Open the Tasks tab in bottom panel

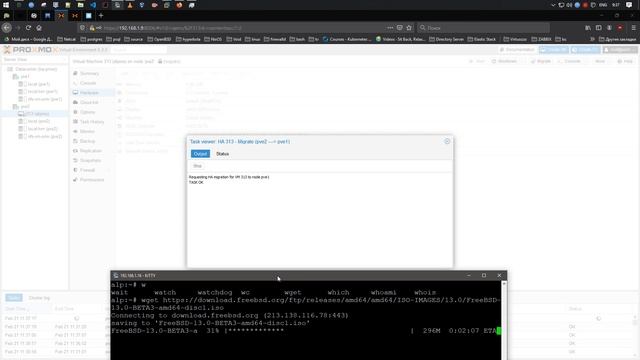click(14, 298)
